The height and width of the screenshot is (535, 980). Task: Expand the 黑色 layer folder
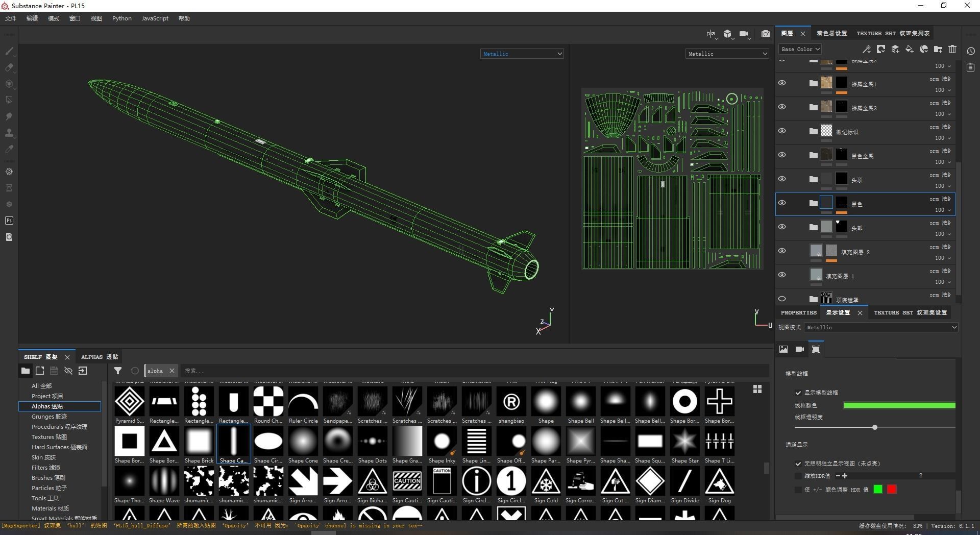[813, 203]
